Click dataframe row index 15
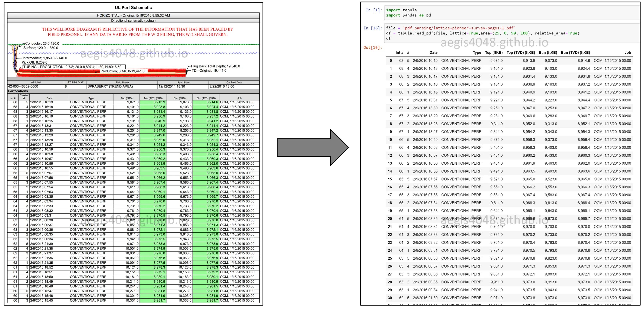Screen dimensions: 644x309 tap(390, 179)
